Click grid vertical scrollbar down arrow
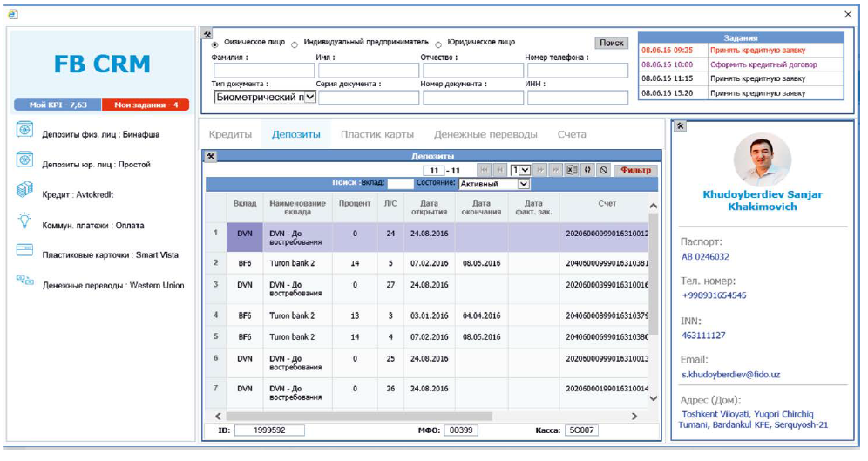Image resolution: width=868 pixels, height=461 pixels. pos(654,398)
